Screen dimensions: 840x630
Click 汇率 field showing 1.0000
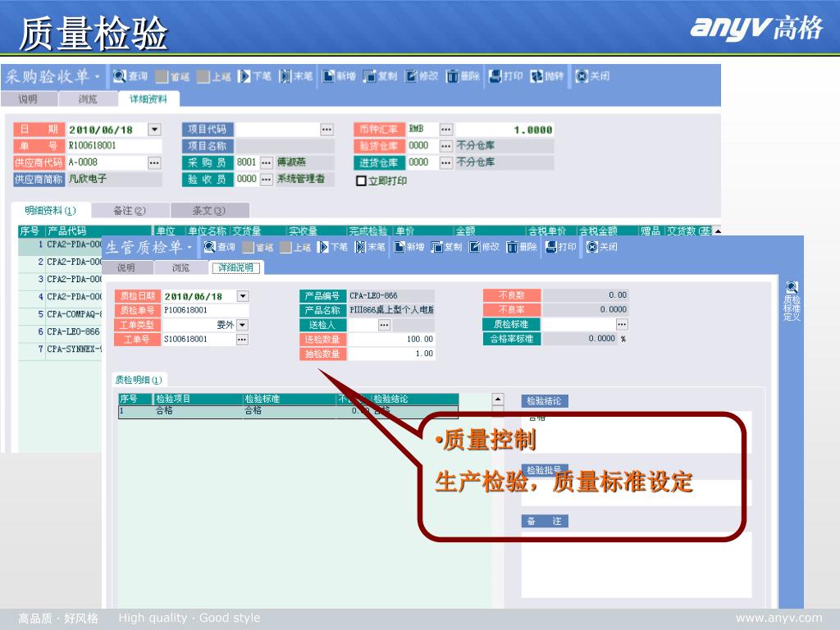click(x=504, y=130)
